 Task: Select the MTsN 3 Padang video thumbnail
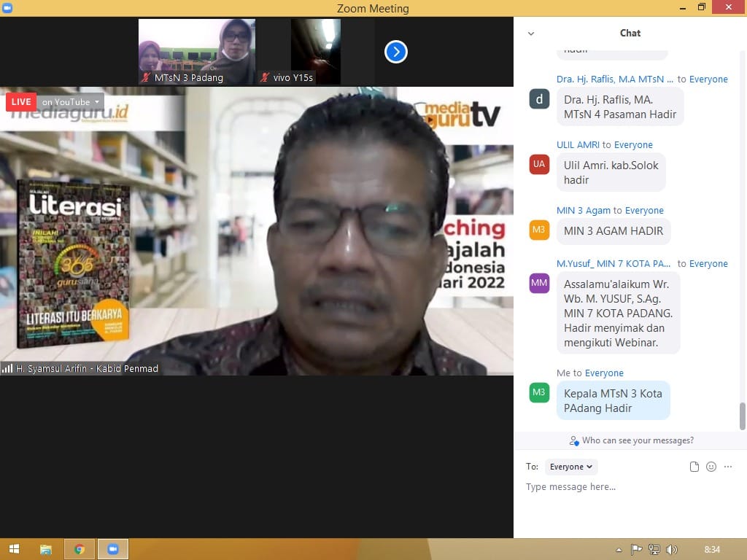[196, 52]
